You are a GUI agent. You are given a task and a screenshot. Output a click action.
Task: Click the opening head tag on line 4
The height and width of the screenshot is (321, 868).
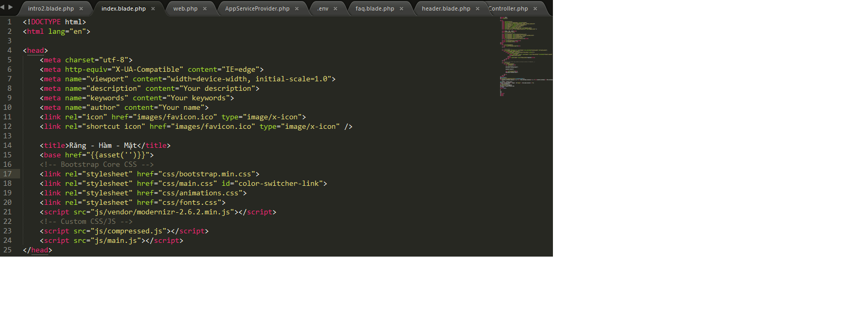click(35, 50)
